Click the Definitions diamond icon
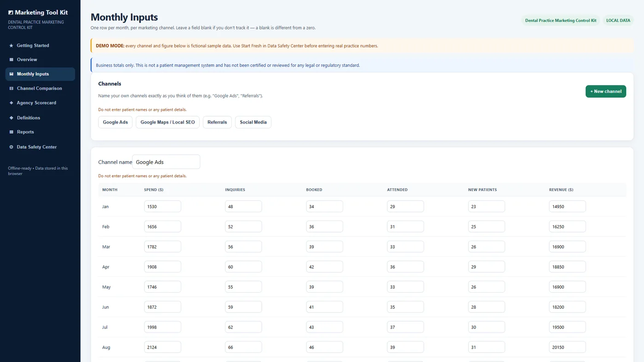Image resolution: width=644 pixels, height=362 pixels. [x=11, y=118]
